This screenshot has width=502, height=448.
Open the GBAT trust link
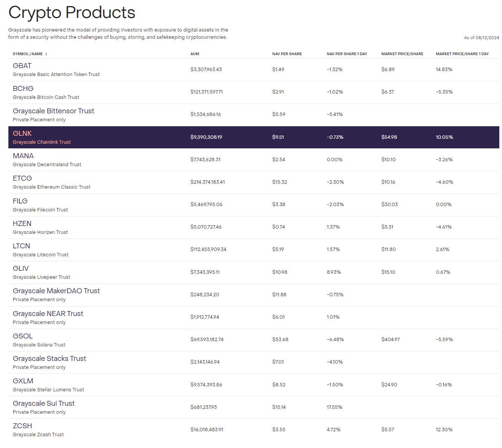click(x=22, y=66)
